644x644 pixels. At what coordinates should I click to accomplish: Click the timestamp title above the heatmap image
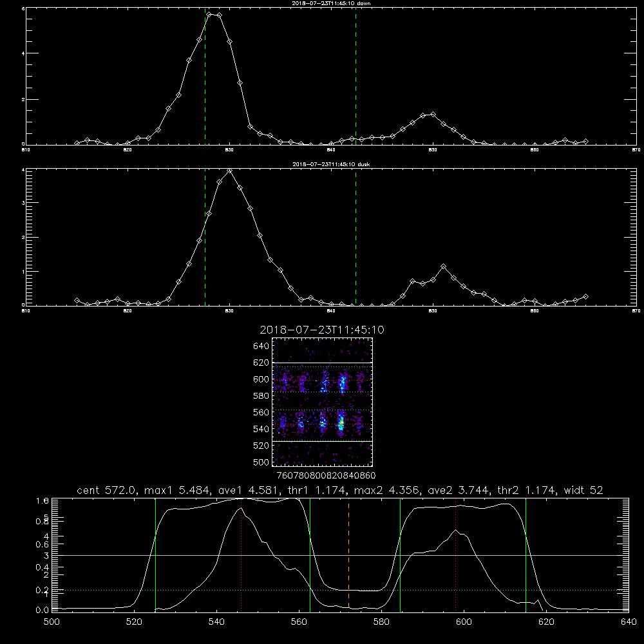click(322, 330)
